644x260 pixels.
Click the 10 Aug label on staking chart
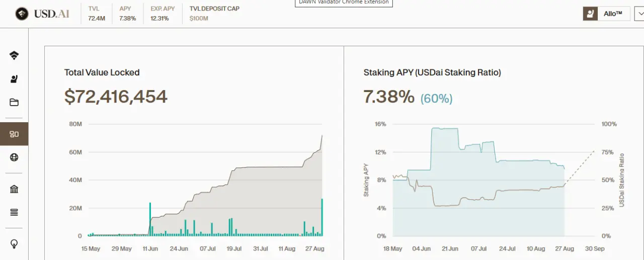[x=536, y=248]
